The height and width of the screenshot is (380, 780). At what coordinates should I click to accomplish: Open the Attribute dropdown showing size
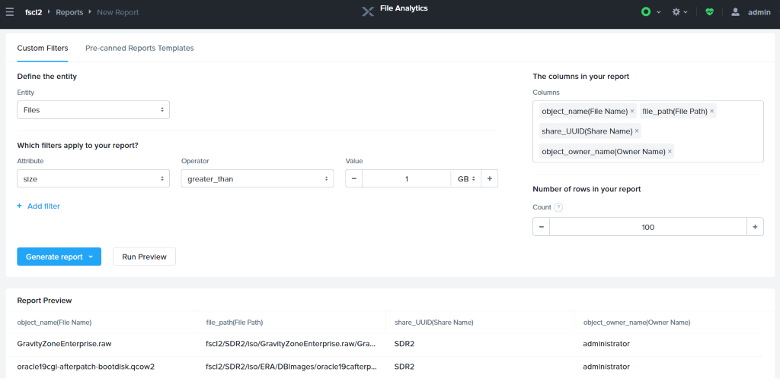click(93, 179)
